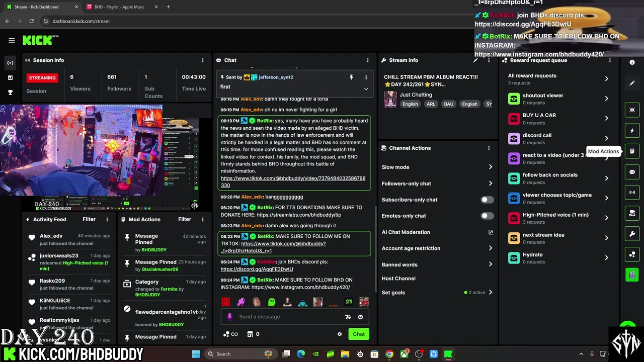Click the info icon in right sidebar
The height and width of the screenshot is (362, 644).
(x=632, y=62)
